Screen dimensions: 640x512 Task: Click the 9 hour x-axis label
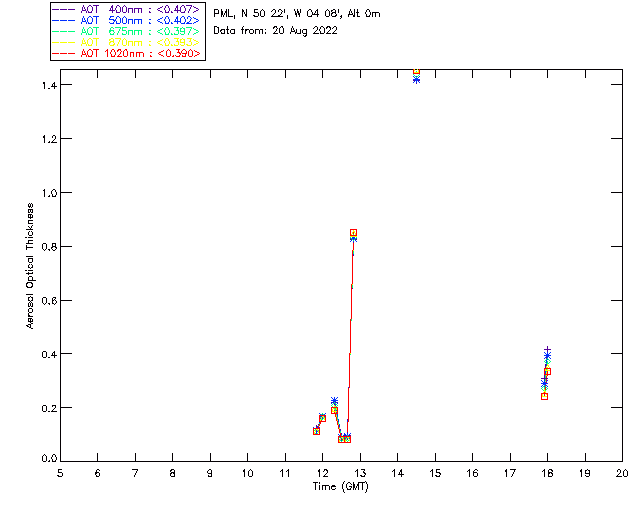coord(210,473)
